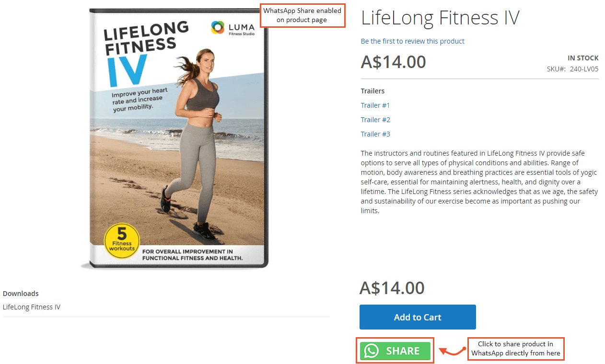Viewport: 605px width, 364px height.
Task: Click Be the first to review this product
Action: pyautogui.click(x=412, y=41)
